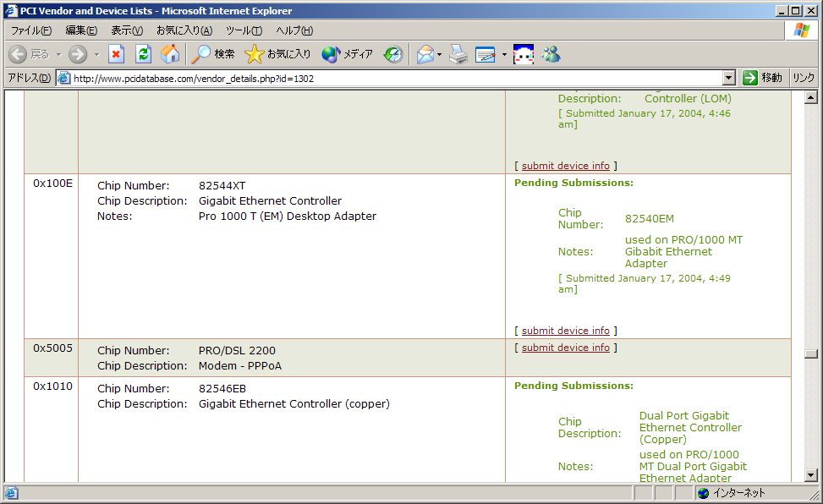The width and height of the screenshot is (823, 504).
Task: Click the 移動 (Go) button
Action: [x=762, y=78]
